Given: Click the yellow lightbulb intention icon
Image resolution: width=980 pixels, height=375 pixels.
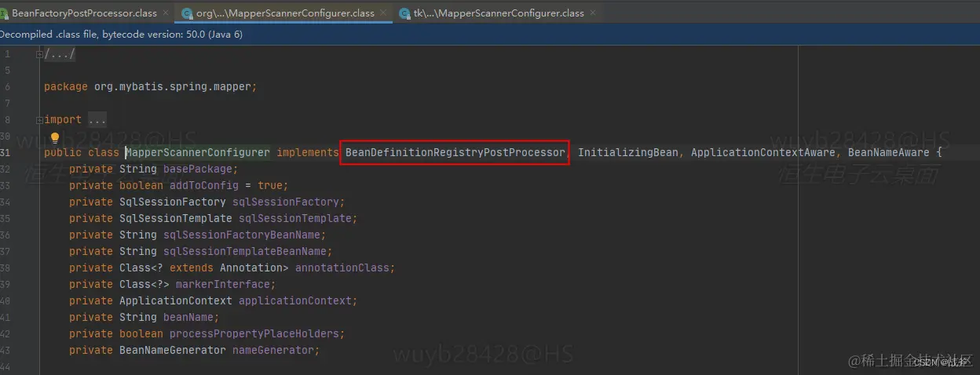Looking at the screenshot, I should pyautogui.click(x=55, y=138).
